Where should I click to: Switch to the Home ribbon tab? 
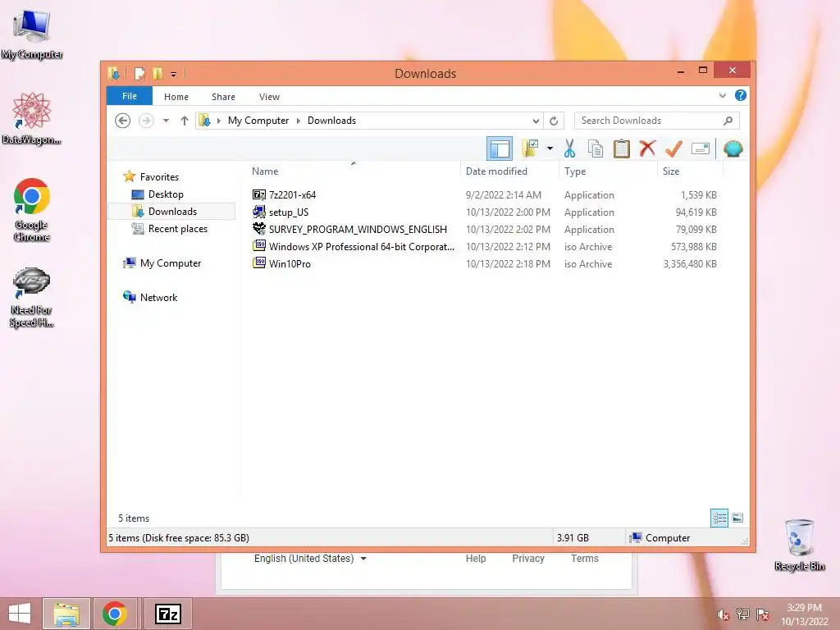pyautogui.click(x=176, y=97)
